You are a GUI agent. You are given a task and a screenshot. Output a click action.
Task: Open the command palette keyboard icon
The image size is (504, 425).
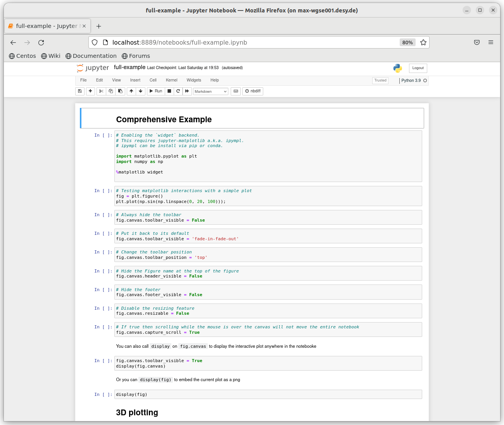[x=236, y=91]
